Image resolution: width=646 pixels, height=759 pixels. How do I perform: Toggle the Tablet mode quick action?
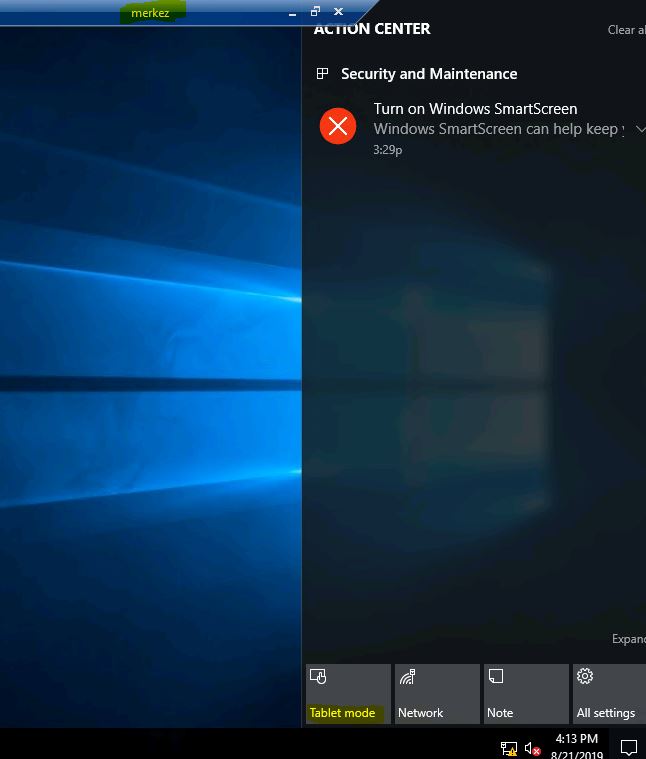coord(348,694)
